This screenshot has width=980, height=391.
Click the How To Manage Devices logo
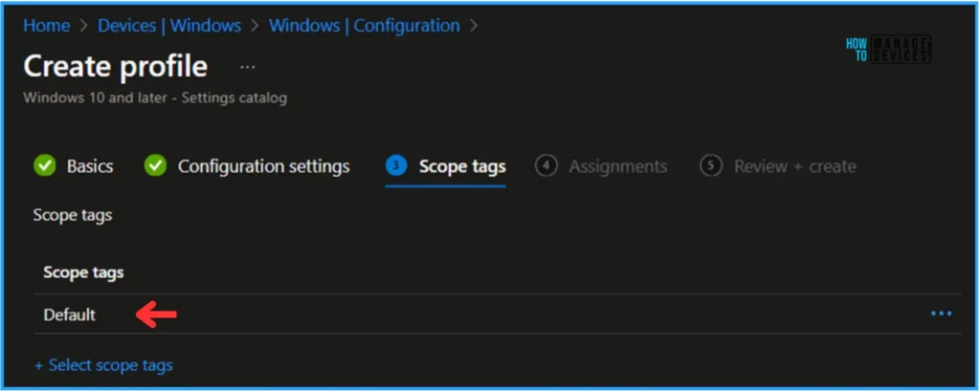pos(888,51)
